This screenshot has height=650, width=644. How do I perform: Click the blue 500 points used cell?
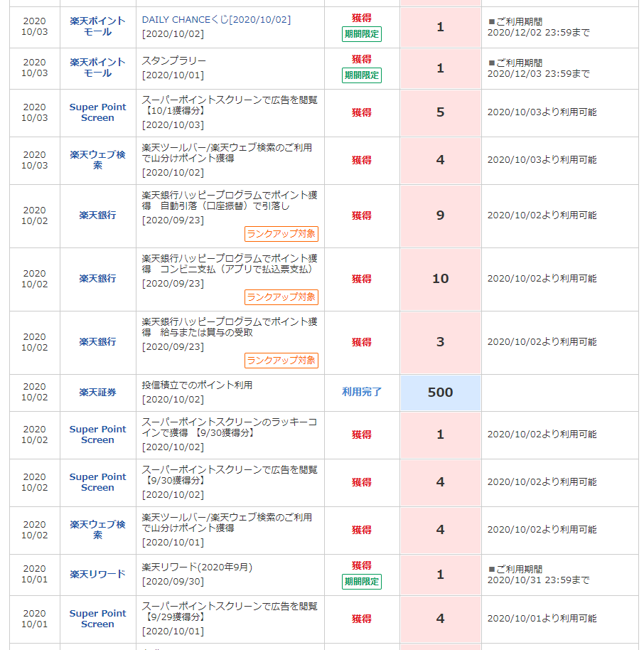pos(440,393)
